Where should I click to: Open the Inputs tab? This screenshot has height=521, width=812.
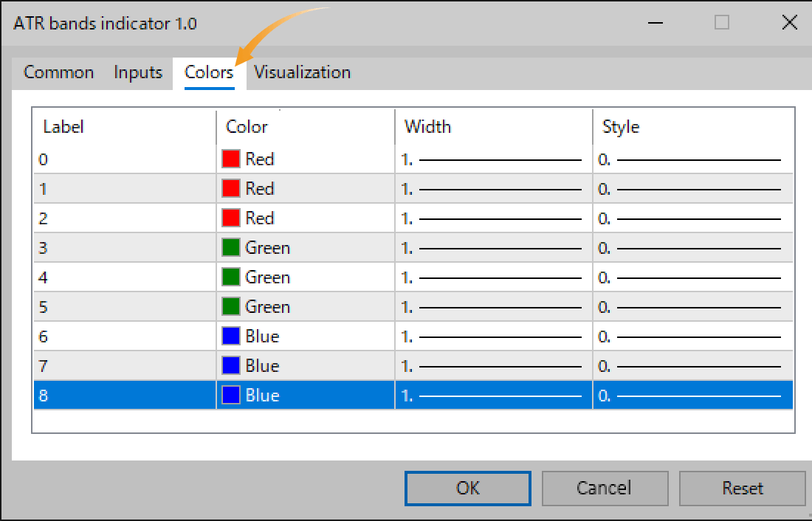click(x=137, y=72)
